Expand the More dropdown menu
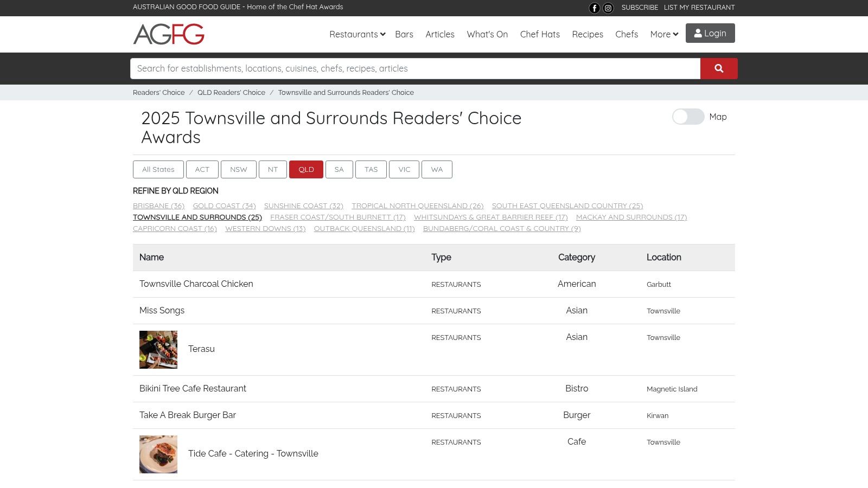Image resolution: width=868 pixels, height=488 pixels. click(663, 34)
